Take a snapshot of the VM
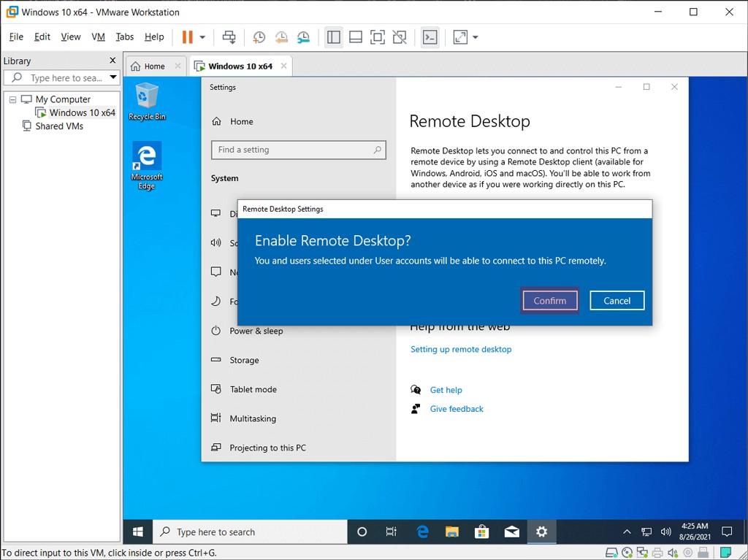748x560 pixels. point(259,37)
